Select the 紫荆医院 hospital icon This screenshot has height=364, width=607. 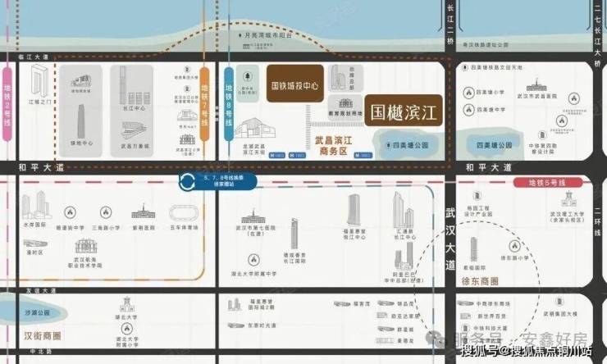point(144,212)
